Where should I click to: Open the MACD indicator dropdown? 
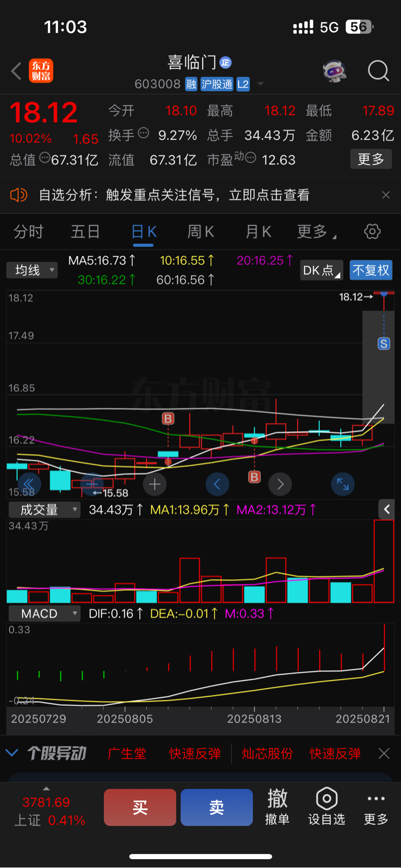point(44,613)
